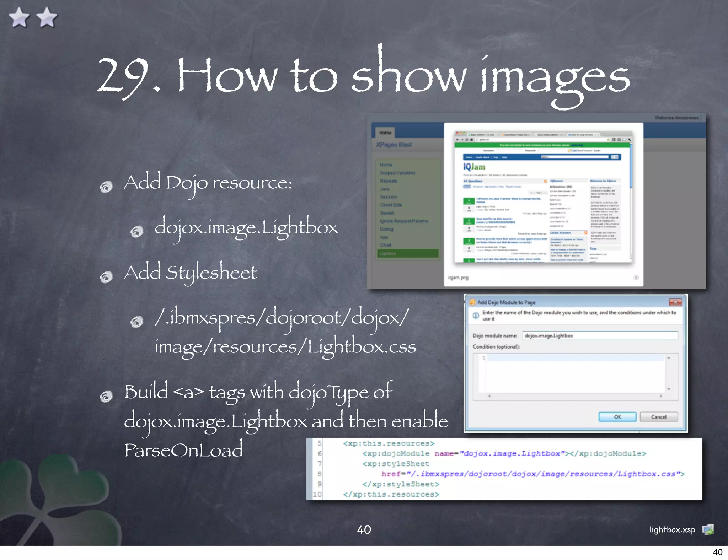The height and width of the screenshot is (560, 728).
Task: Close the lightbox image with the round X
Action: pos(636,278)
